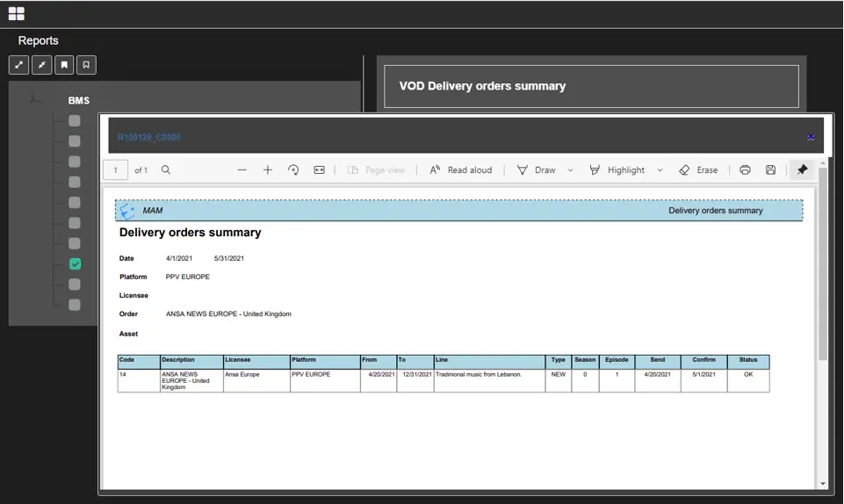Click the Read aloud button
The height and width of the screenshot is (504, 844).
click(460, 170)
